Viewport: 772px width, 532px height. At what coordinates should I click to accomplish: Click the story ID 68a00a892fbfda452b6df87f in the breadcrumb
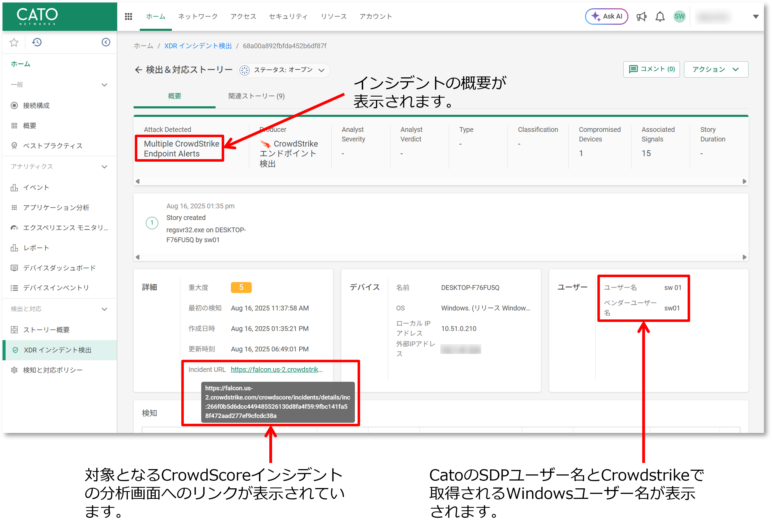click(284, 46)
